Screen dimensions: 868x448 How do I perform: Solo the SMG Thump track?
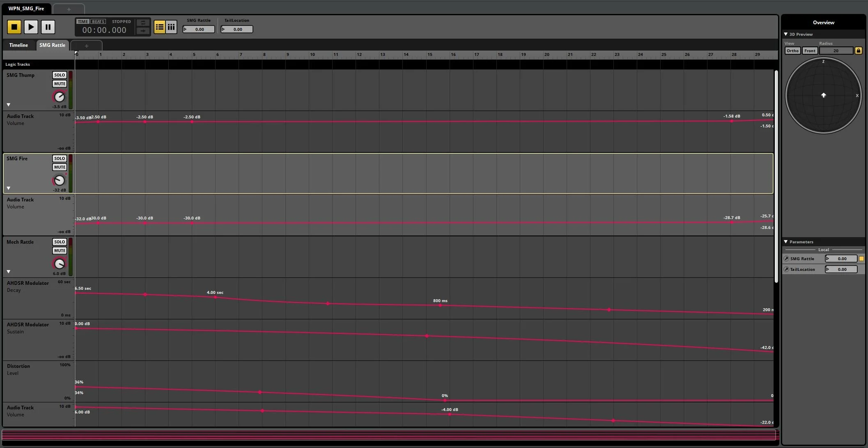pyautogui.click(x=60, y=75)
